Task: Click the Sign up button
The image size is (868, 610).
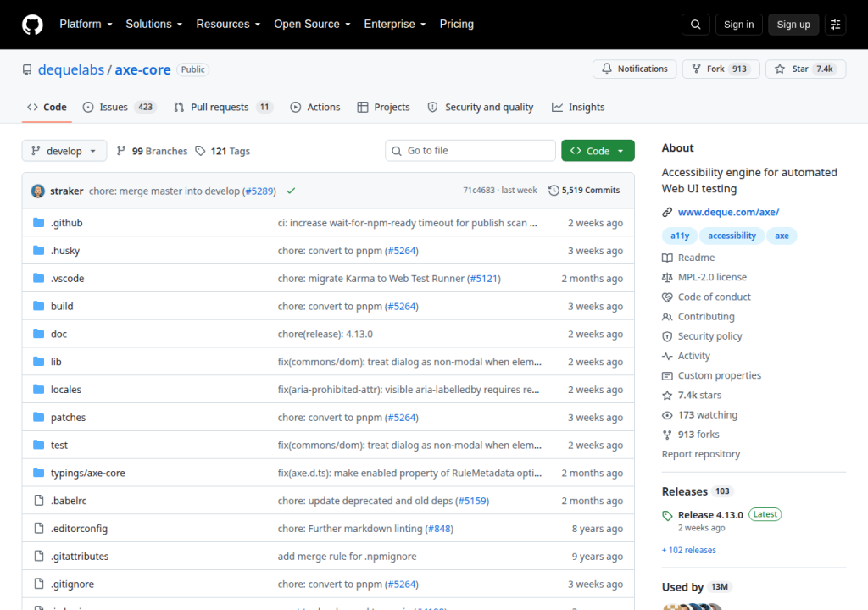Action: [x=793, y=25]
